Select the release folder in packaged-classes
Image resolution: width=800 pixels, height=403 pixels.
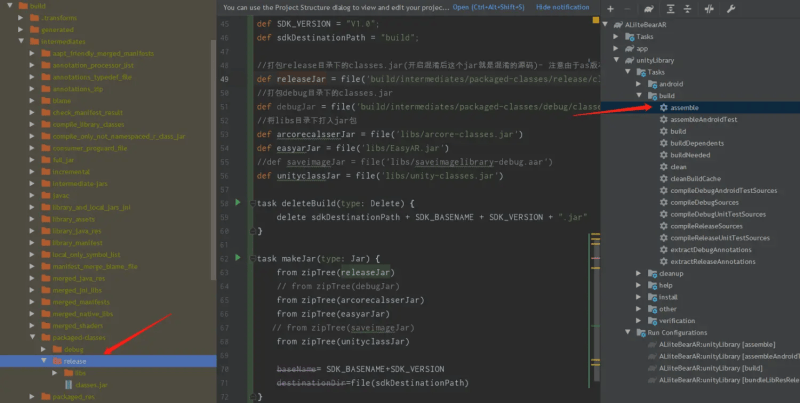coord(76,360)
